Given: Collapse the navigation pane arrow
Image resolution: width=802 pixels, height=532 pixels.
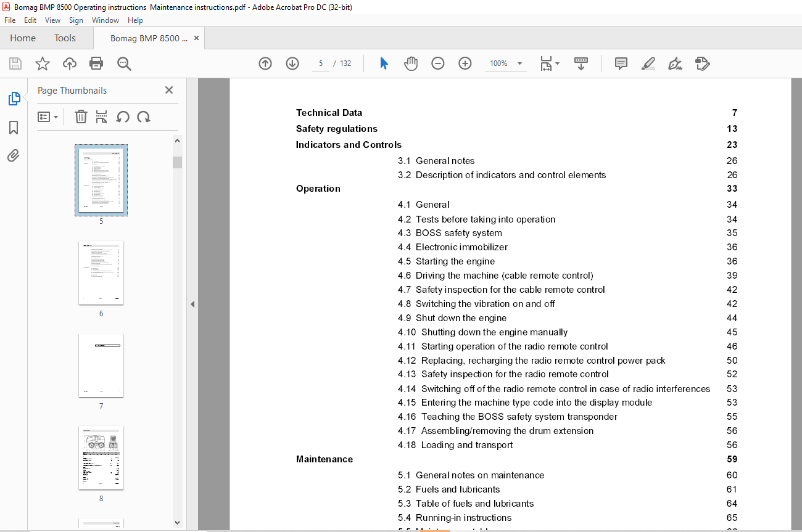Looking at the screenshot, I should 192,304.
